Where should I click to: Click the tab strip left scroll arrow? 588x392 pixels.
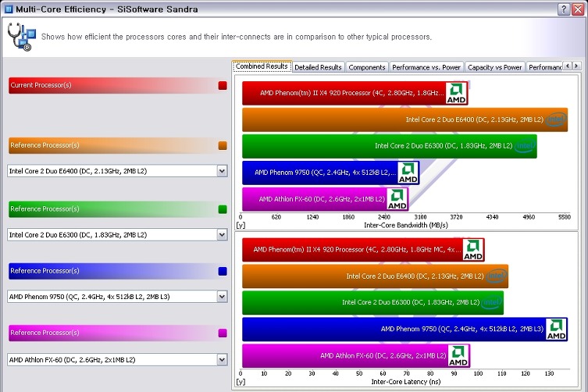(568, 66)
